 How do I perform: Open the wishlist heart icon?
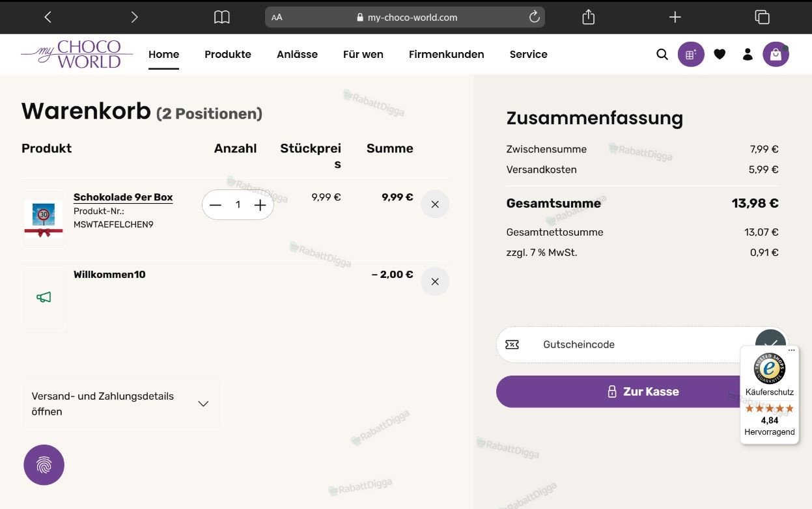point(720,55)
